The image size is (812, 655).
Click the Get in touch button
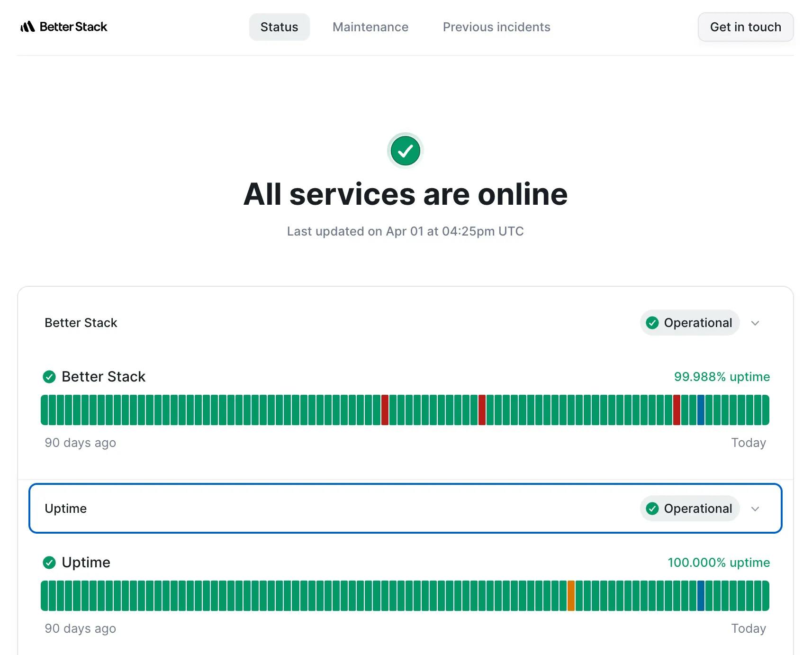[746, 27]
